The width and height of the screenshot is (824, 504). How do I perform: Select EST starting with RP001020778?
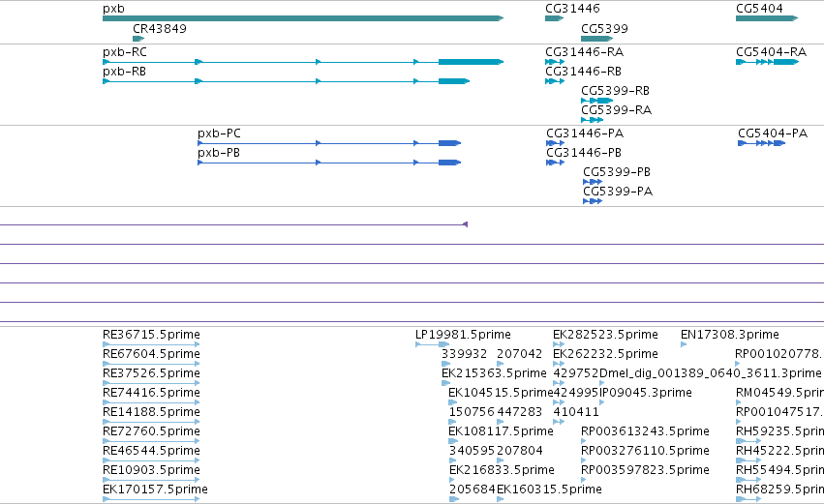click(x=779, y=354)
